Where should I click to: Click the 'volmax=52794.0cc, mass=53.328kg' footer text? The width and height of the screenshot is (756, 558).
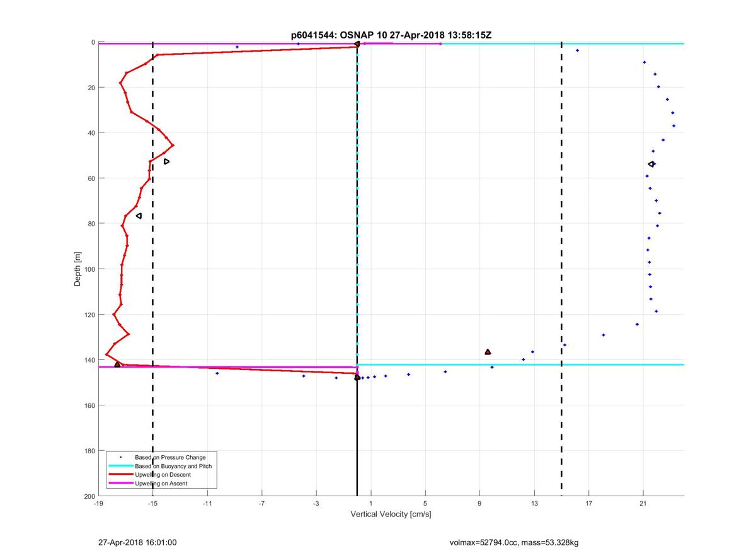[x=514, y=542]
